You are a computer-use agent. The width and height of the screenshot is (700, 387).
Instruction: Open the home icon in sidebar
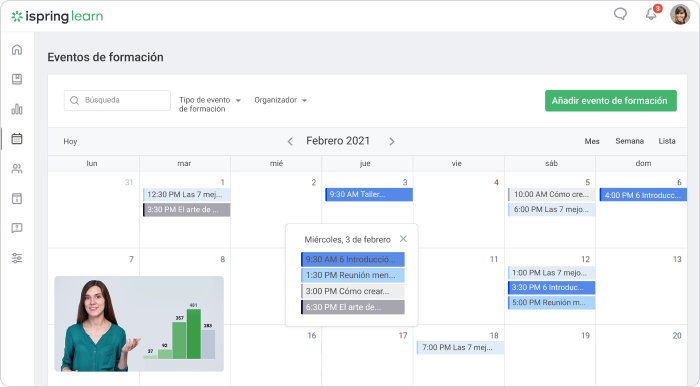pyautogui.click(x=17, y=49)
